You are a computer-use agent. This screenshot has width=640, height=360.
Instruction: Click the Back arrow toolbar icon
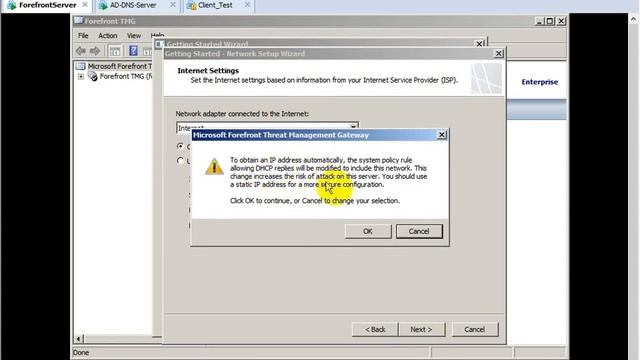tap(81, 51)
